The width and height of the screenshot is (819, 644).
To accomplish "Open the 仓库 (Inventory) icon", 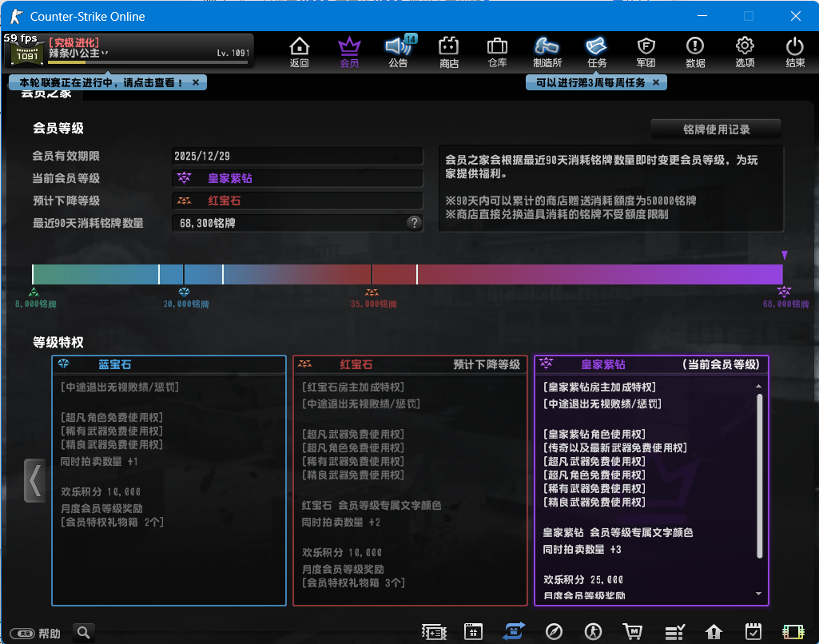I will pyautogui.click(x=497, y=52).
